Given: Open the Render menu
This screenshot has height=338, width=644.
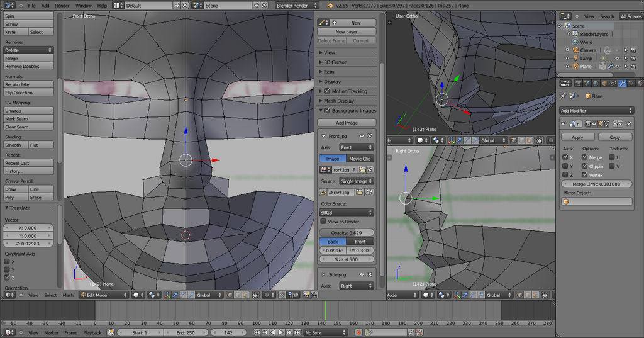Looking at the screenshot, I should pyautogui.click(x=62, y=5).
